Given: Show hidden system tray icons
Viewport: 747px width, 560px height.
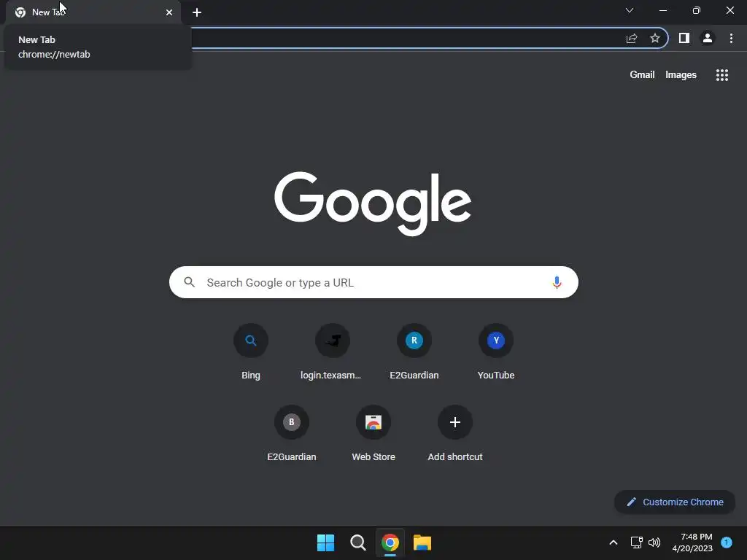Looking at the screenshot, I should coord(613,542).
